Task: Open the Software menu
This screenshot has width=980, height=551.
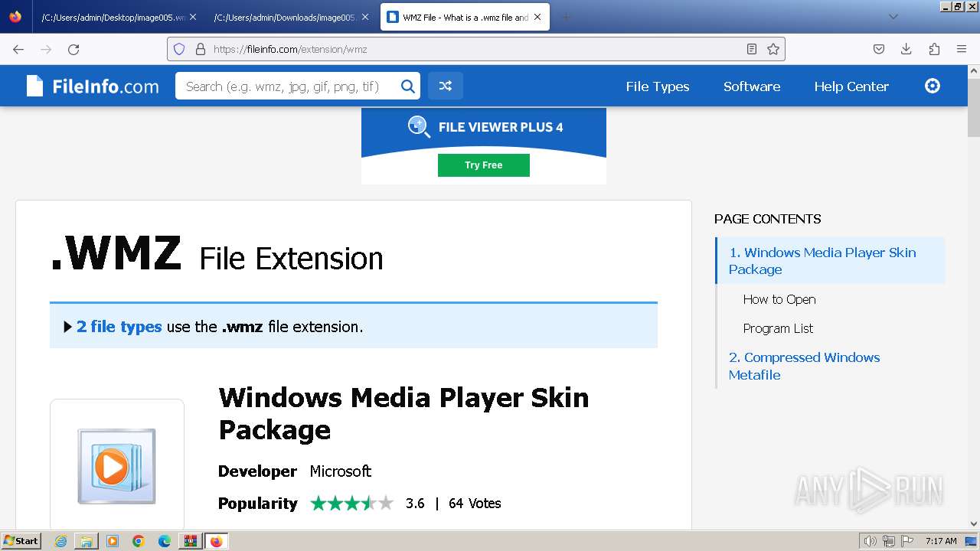Action: click(752, 86)
